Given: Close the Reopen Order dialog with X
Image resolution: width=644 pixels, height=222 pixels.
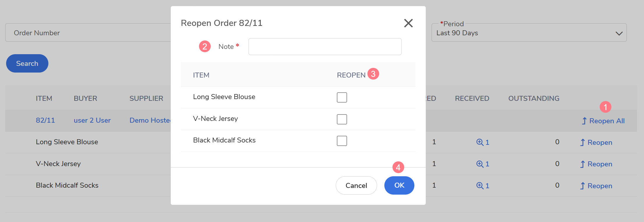Looking at the screenshot, I should (408, 23).
